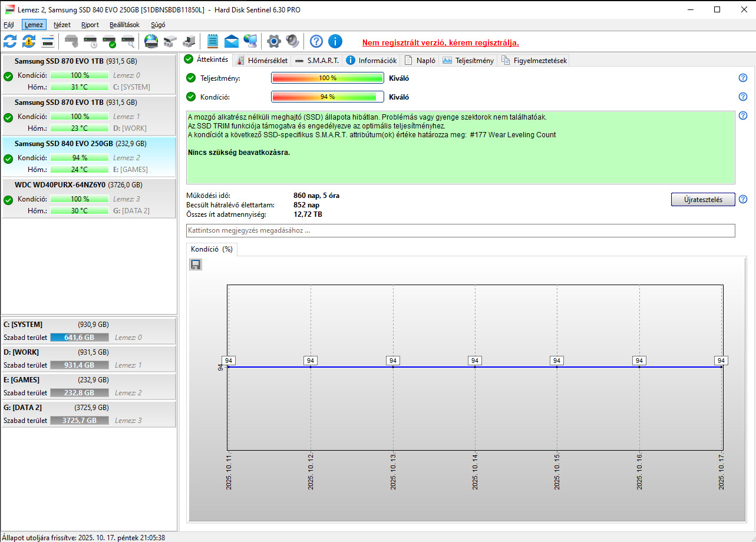Click the Újratesztelés button
Image resolution: width=756 pixels, height=542 pixels.
click(703, 199)
